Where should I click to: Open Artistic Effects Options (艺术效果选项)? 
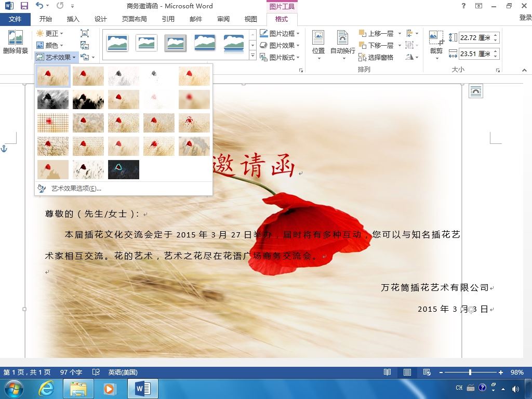coord(76,189)
